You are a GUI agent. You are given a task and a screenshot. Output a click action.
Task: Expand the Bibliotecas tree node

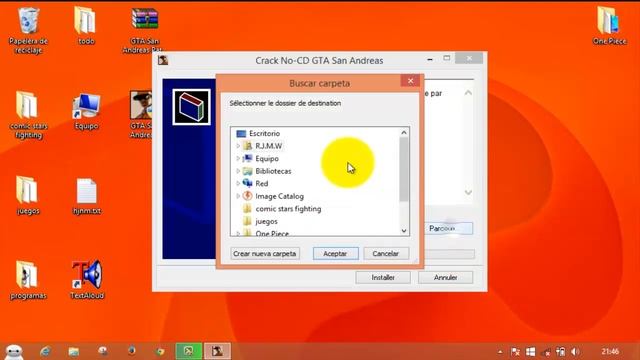point(238,171)
